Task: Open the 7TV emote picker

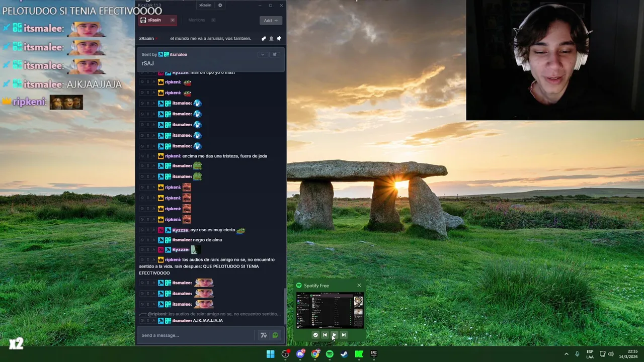Action: (263, 335)
